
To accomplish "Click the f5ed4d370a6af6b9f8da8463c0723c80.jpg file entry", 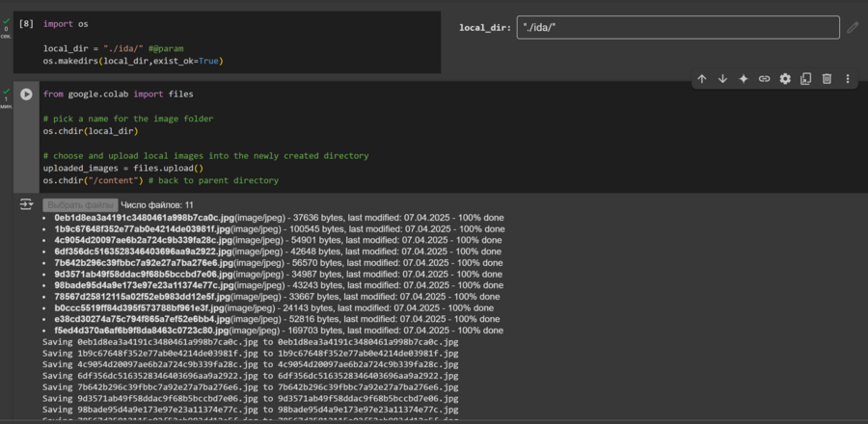I will click(142, 330).
